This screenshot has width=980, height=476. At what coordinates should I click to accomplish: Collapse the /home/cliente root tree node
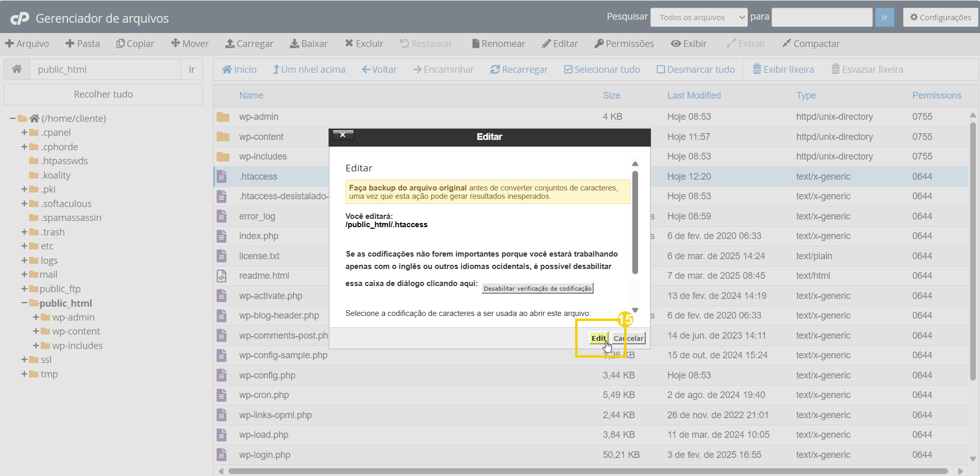coord(12,119)
